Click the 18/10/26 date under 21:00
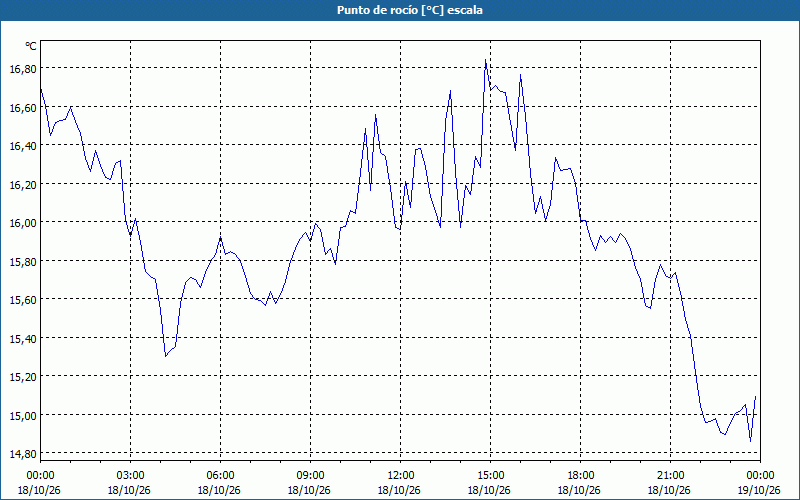This screenshot has width=800, height=500. [669, 490]
